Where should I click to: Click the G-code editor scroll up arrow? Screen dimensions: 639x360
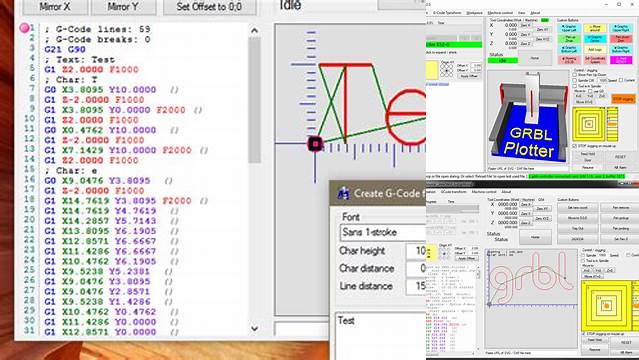[x=254, y=31]
